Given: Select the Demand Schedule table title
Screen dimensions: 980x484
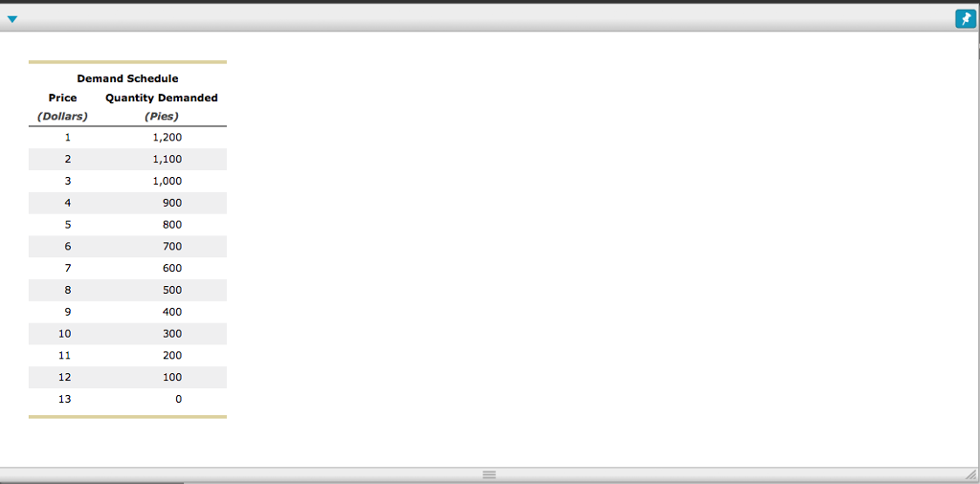Looking at the screenshot, I should pos(127,78).
